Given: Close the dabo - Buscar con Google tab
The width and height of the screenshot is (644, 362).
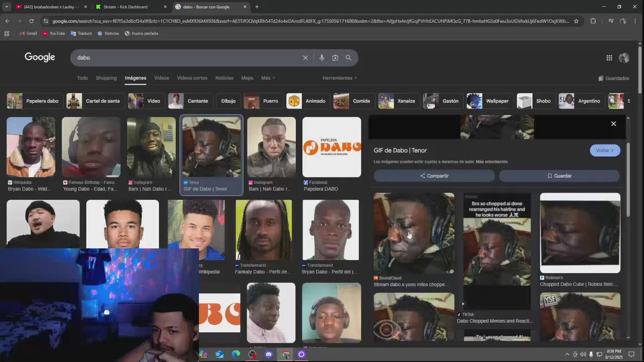Looking at the screenshot, I should [245, 7].
